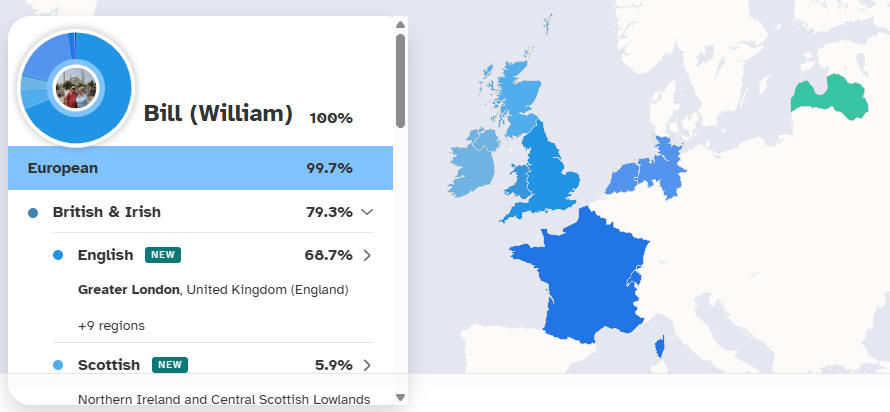Click the NEW badge beside English
Image resolution: width=890 pixels, height=412 pixels.
pos(163,255)
